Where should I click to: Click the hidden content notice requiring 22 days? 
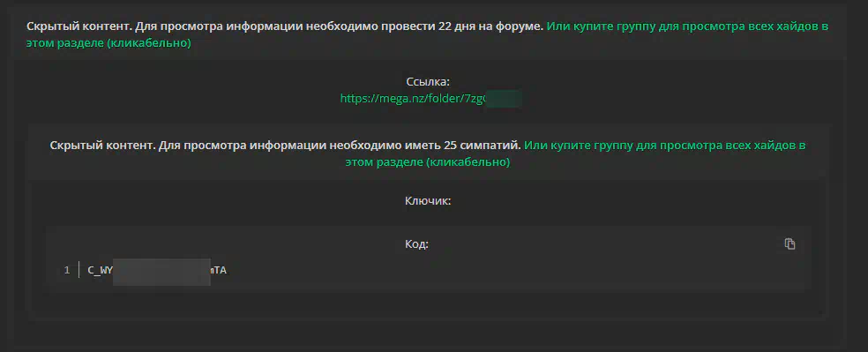pyautogui.click(x=285, y=26)
